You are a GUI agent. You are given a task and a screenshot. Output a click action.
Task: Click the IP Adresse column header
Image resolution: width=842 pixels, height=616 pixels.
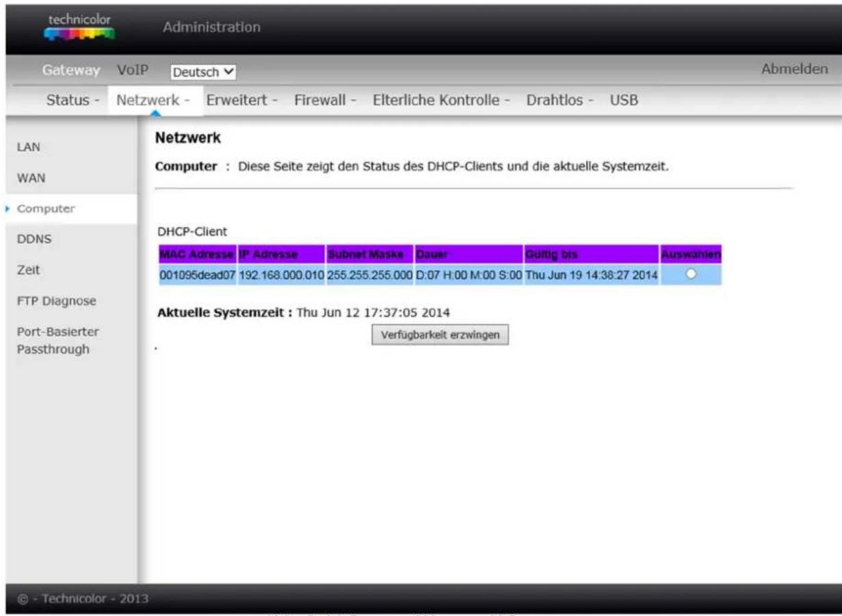pyautogui.click(x=281, y=255)
